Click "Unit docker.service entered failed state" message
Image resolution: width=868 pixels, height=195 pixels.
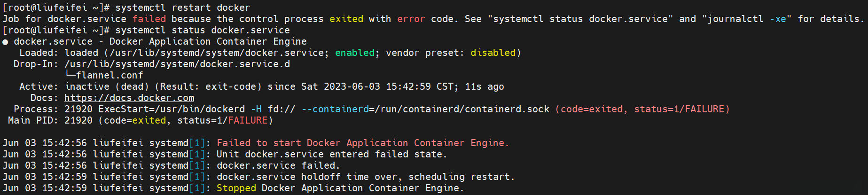332,154
